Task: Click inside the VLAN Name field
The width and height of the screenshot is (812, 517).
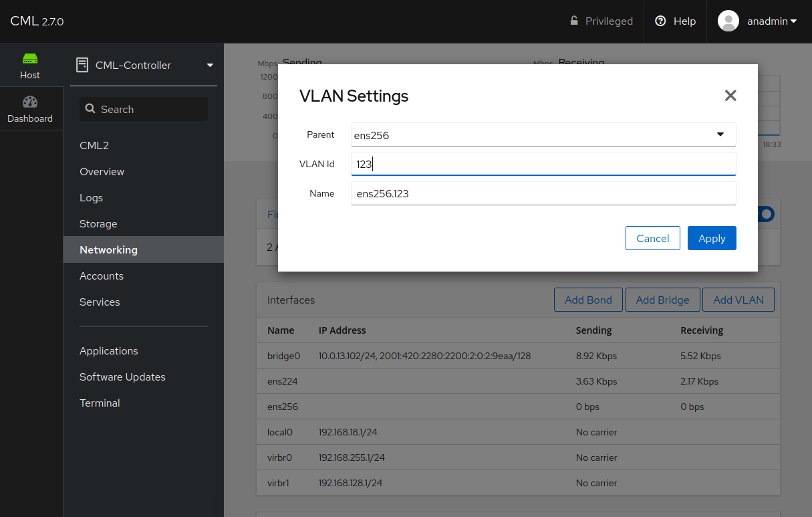Action: pyautogui.click(x=543, y=193)
